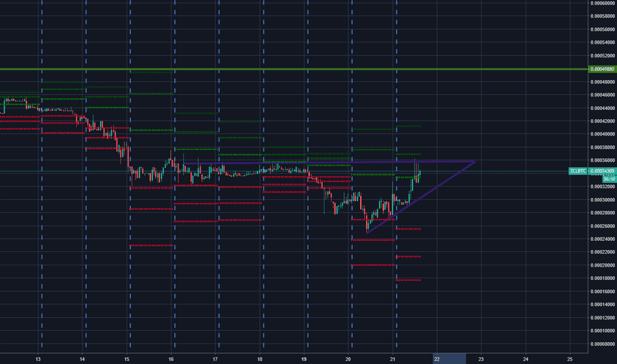Click date 13 on the time axis

pyautogui.click(x=38, y=359)
